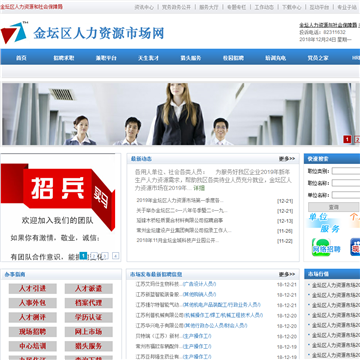Open the 招聘求职 navigation item
Screen dimensions: 360x360
64,58
